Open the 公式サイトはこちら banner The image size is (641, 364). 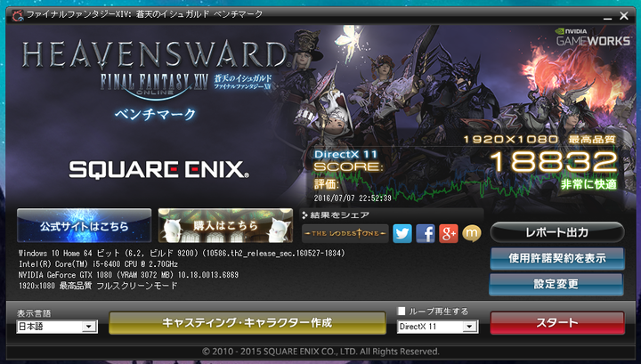point(85,225)
